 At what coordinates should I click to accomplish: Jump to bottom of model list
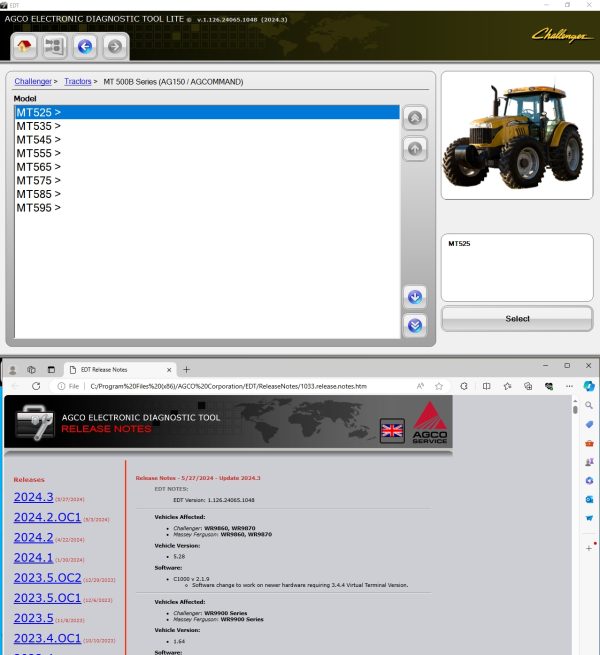(415, 325)
